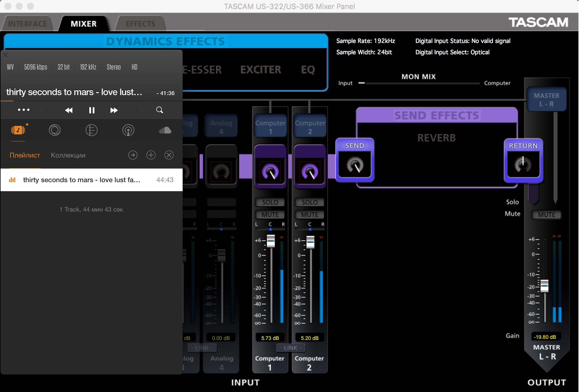The height and width of the screenshot is (392, 579).
Task: Switch to the EFFECTS tab
Action: point(141,24)
